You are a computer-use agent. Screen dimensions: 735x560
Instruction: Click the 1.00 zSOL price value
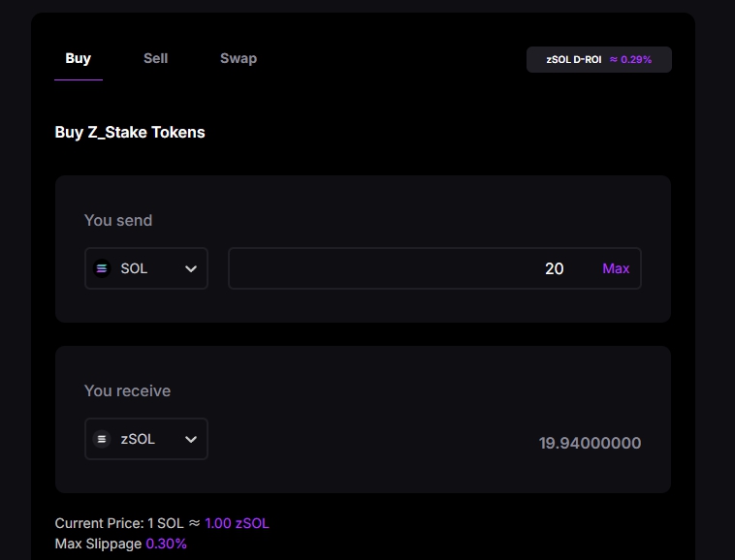(237, 523)
